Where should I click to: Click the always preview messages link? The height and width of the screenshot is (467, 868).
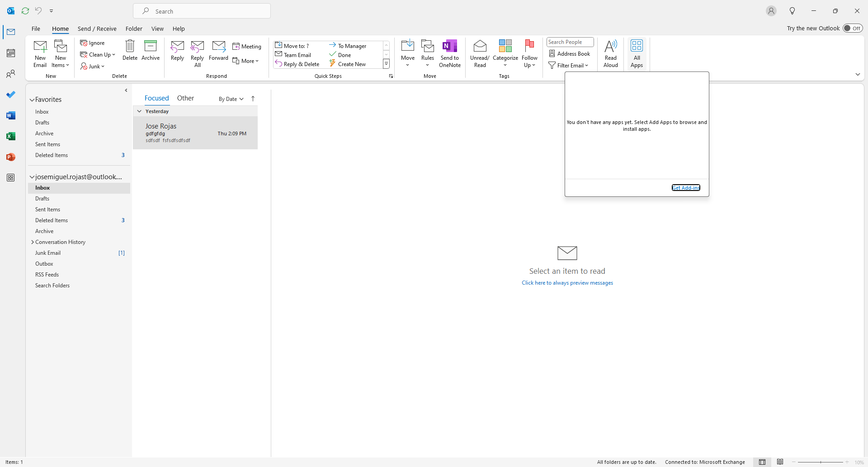tap(567, 283)
